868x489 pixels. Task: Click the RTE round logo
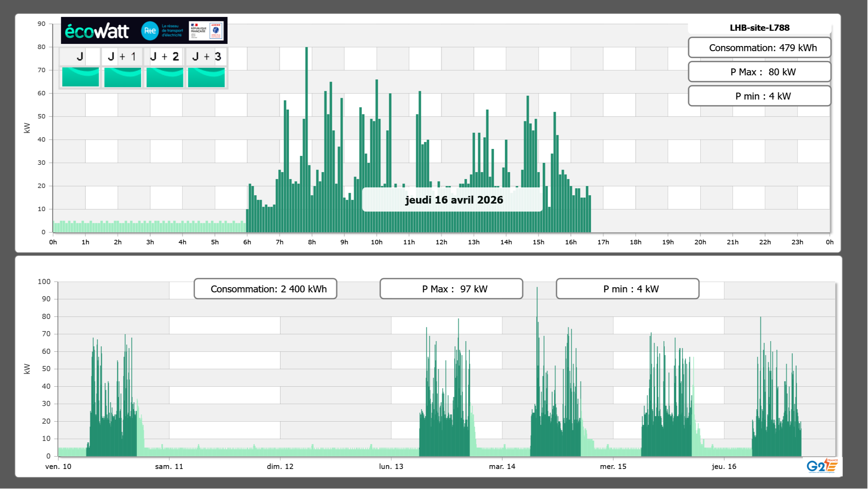pyautogui.click(x=150, y=31)
